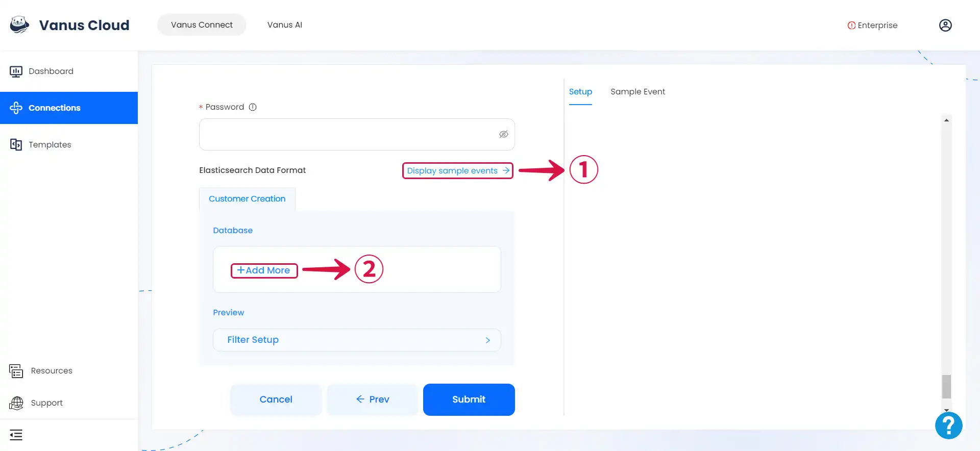Viewport: 980px width, 451px height.
Task: Click the Password info tooltip icon
Action: click(x=253, y=107)
